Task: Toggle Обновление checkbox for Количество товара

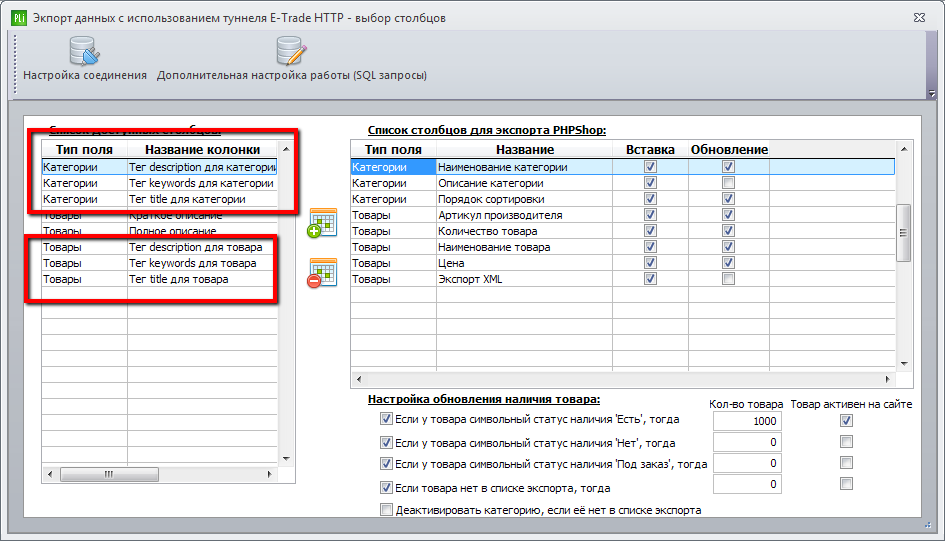Action: [x=729, y=231]
